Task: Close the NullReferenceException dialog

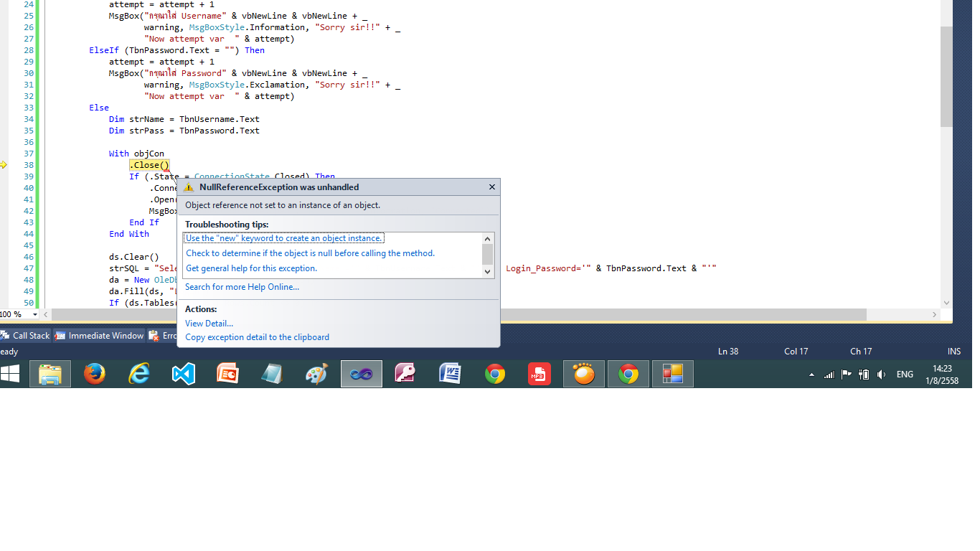Action: tap(491, 187)
